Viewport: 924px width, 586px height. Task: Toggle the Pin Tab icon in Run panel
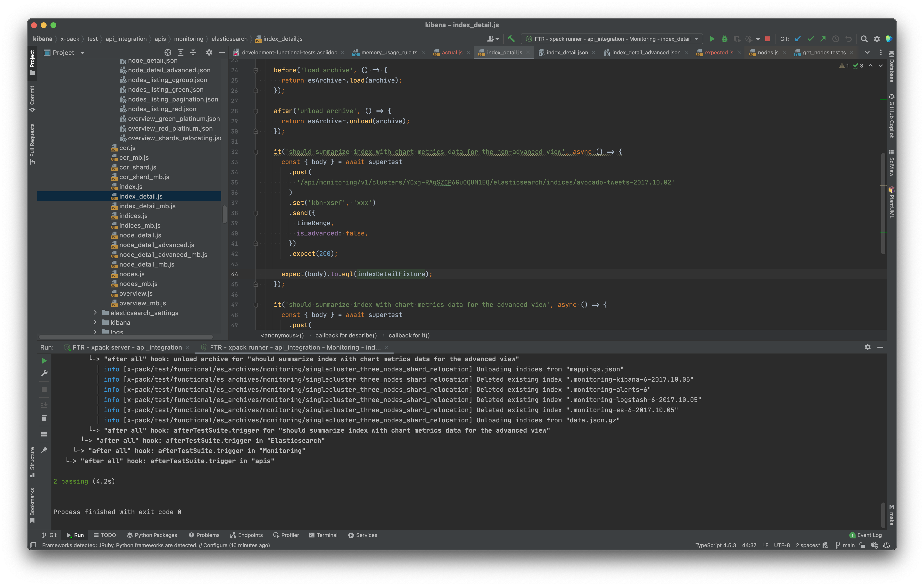coord(44,450)
